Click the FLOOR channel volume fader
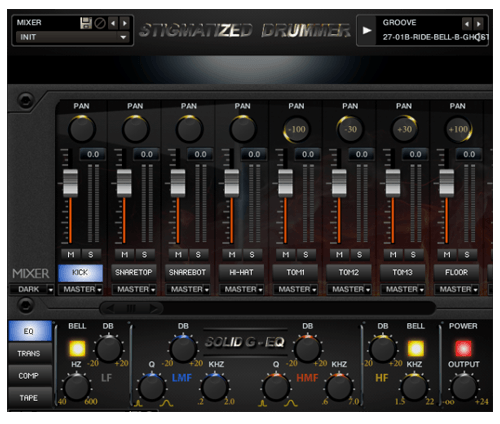This screenshot has width=500, height=424. (447, 183)
